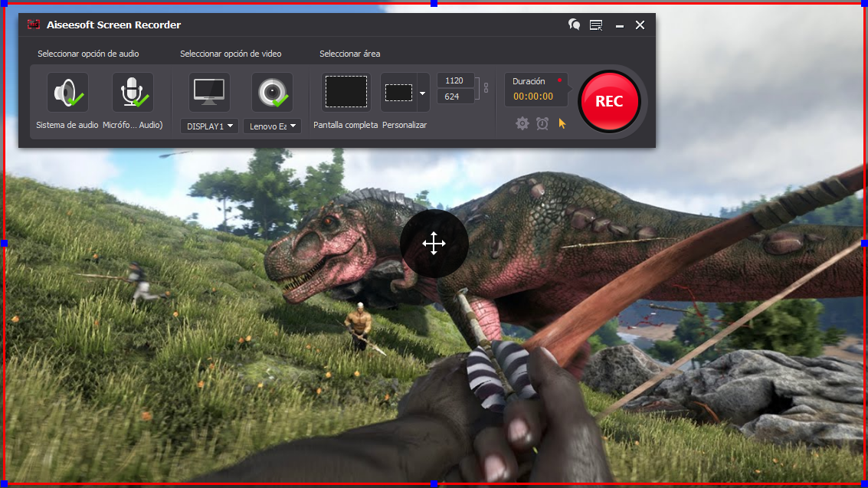Click the Duración timer display 00:00:00

533,97
